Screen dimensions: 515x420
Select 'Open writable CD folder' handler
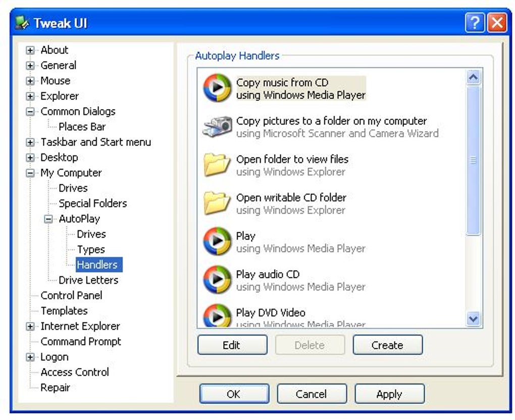tap(291, 198)
